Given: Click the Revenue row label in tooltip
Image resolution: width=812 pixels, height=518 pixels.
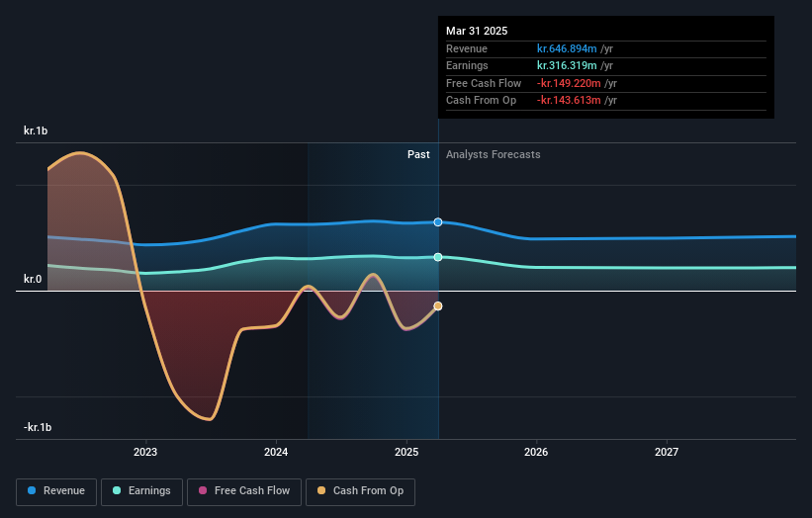Looking at the screenshot, I should 467,48.
